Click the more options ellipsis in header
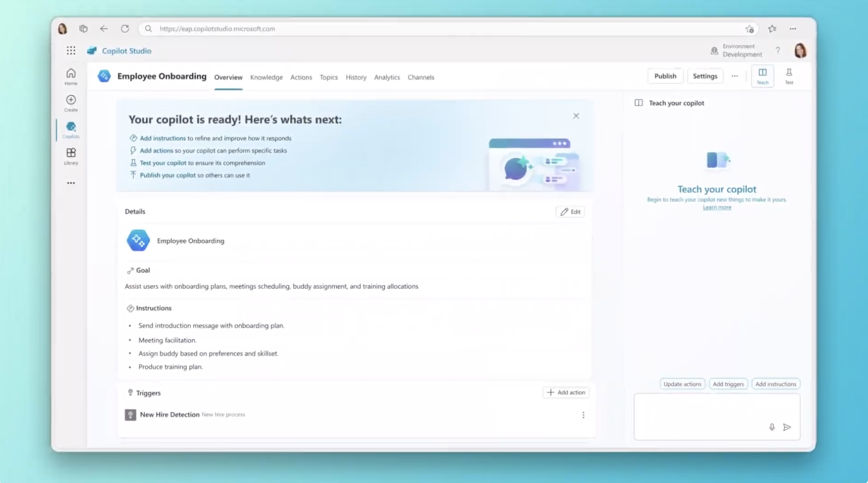Image resolution: width=868 pixels, height=483 pixels. point(735,76)
